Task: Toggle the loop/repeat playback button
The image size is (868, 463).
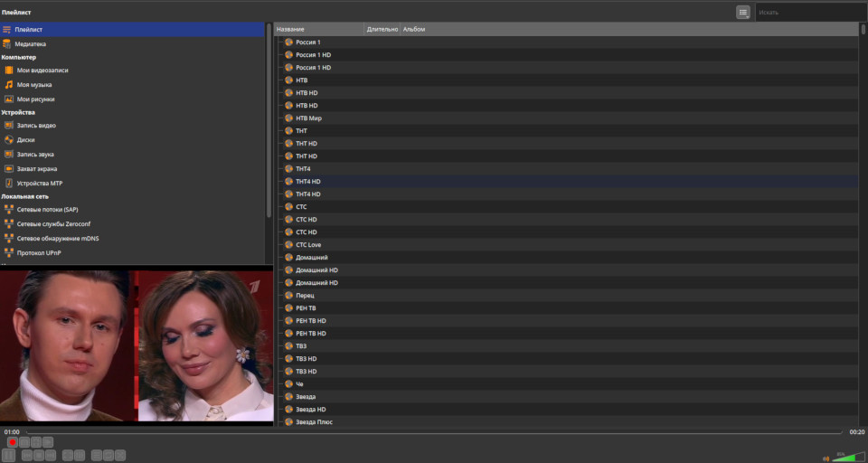Action: point(108,455)
